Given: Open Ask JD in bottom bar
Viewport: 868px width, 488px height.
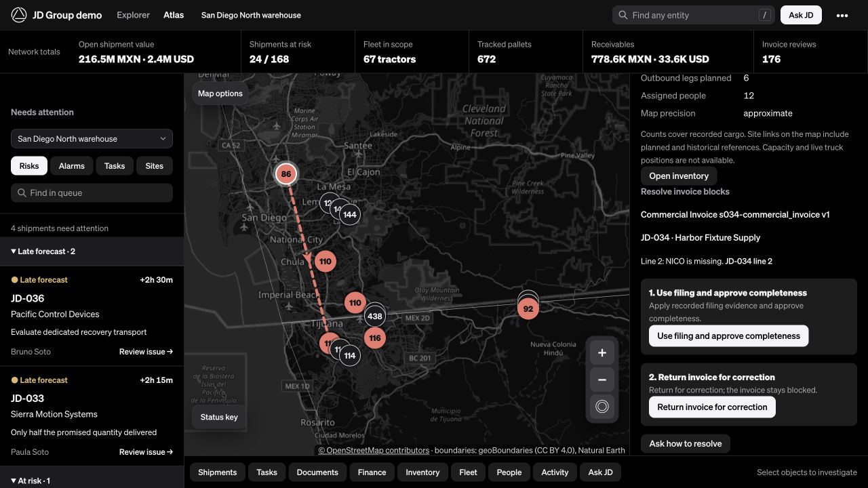Looking at the screenshot, I should coord(600,472).
